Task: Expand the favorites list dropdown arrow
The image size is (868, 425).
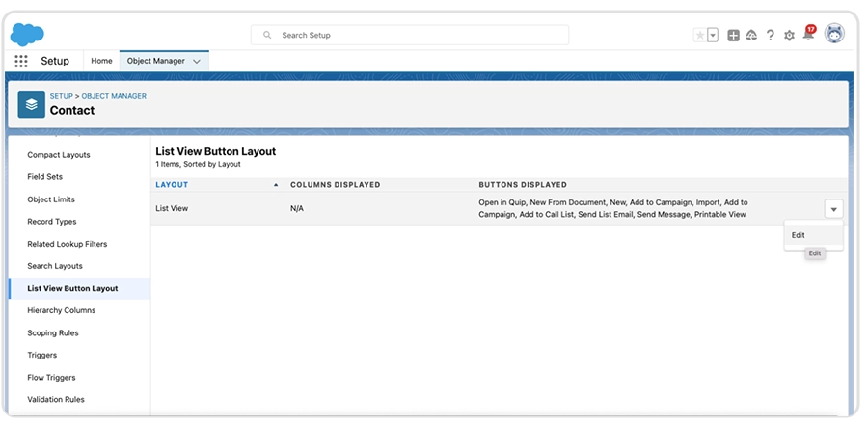Action: [713, 35]
